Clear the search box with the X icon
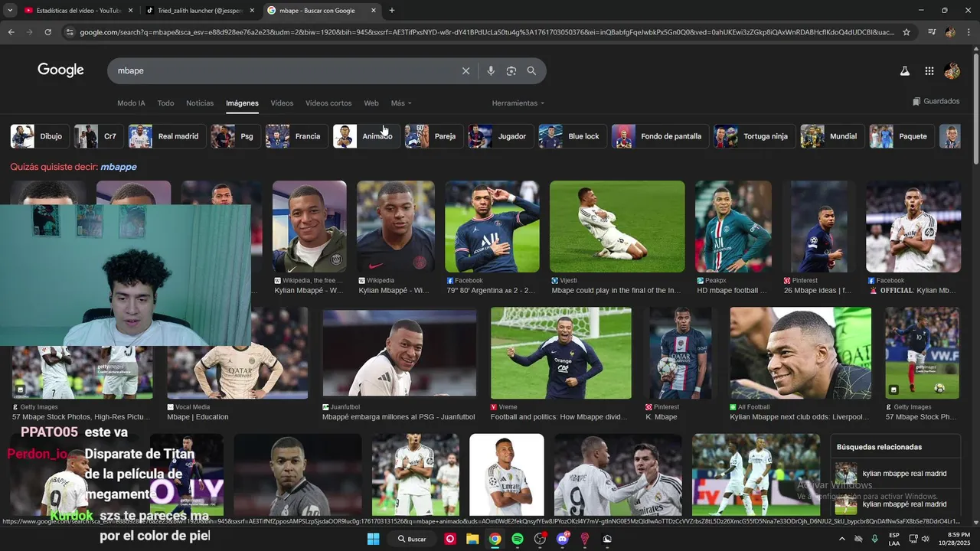The image size is (980, 551). 465,70
